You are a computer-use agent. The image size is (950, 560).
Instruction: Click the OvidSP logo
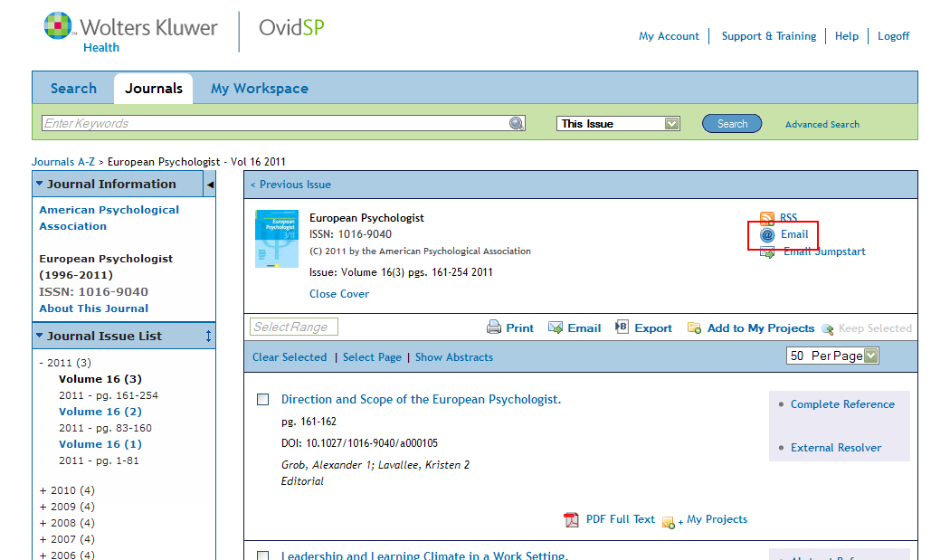tap(291, 27)
